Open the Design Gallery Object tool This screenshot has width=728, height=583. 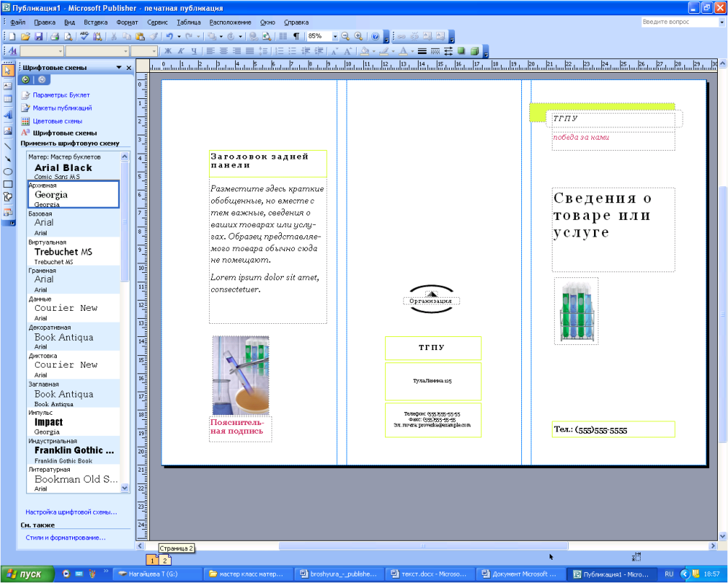pyautogui.click(x=8, y=213)
